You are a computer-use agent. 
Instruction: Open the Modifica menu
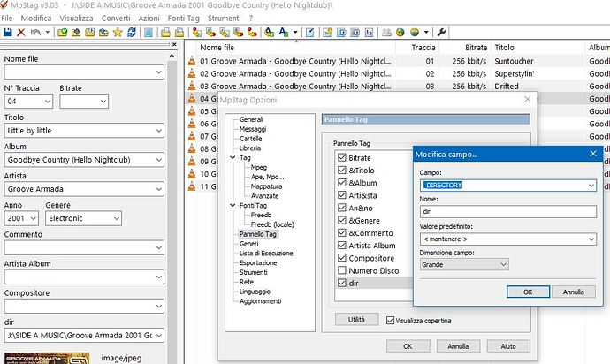coord(35,18)
